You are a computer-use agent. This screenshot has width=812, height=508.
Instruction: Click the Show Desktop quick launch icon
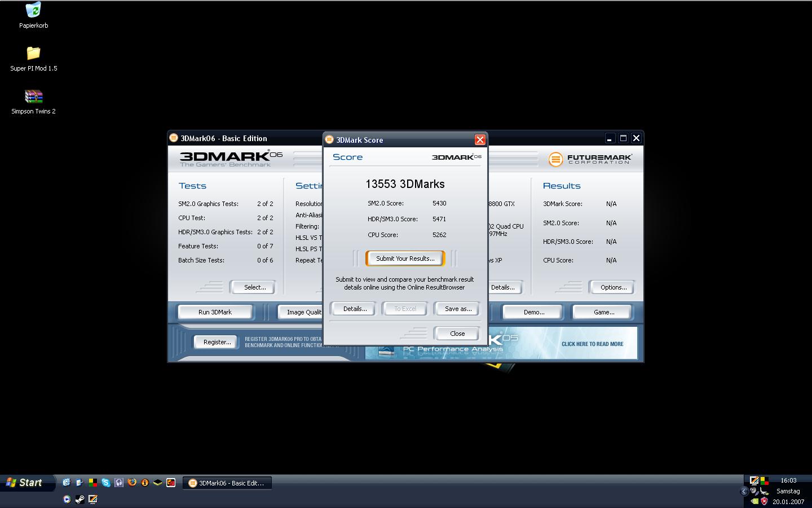click(80, 483)
